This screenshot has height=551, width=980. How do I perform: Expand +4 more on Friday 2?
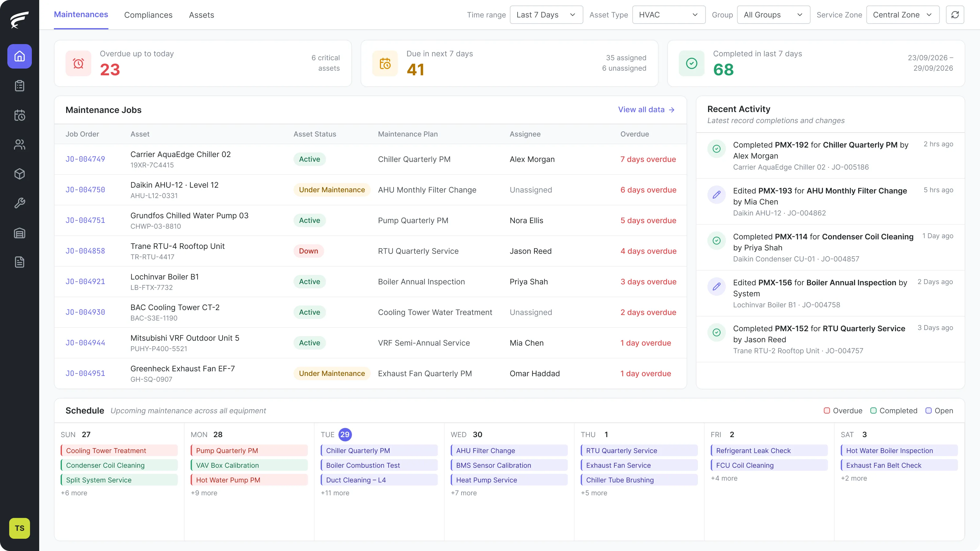[x=724, y=478]
